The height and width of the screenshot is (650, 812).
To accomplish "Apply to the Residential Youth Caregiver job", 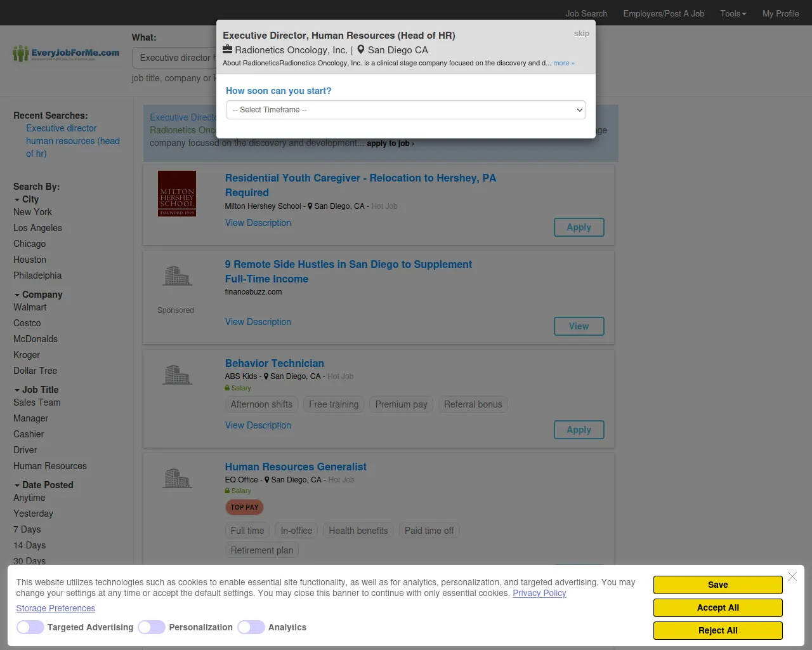I will coord(579,227).
